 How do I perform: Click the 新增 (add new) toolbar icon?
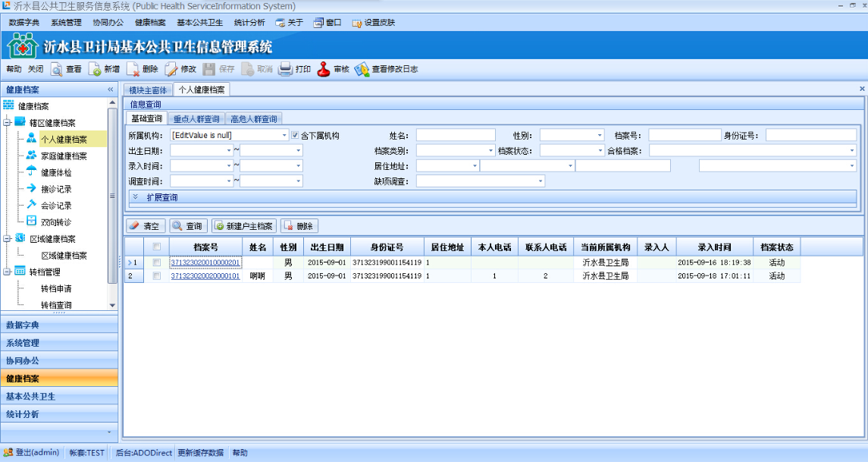95,69
